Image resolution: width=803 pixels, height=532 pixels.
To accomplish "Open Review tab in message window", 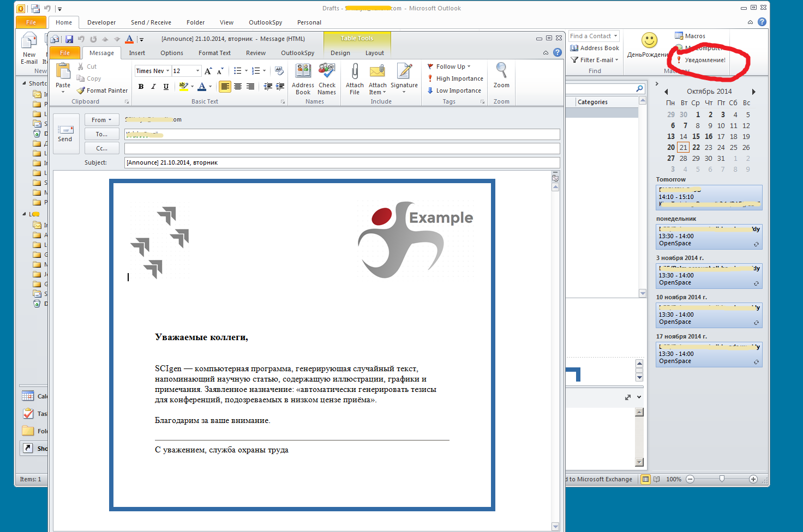I will [x=256, y=53].
